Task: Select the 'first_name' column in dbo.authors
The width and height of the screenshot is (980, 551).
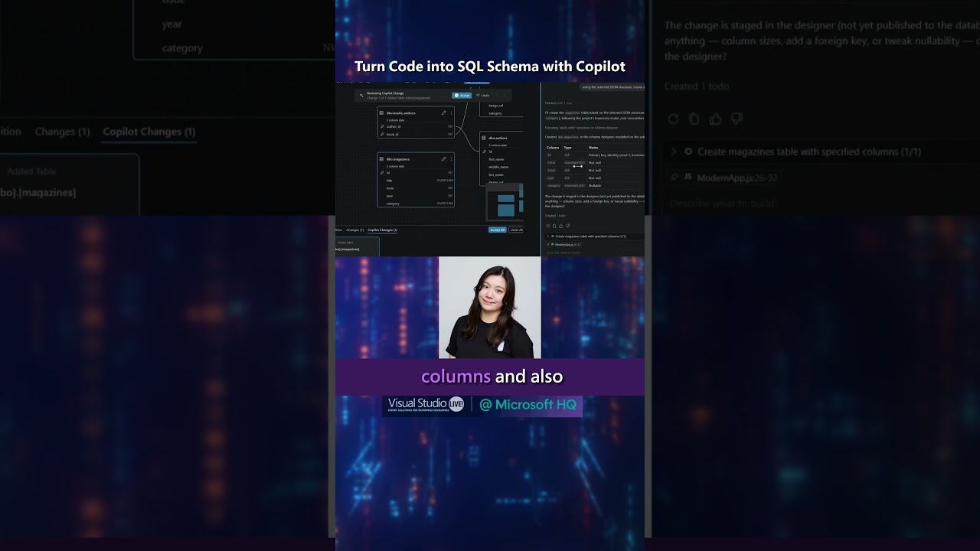Action: [x=496, y=159]
